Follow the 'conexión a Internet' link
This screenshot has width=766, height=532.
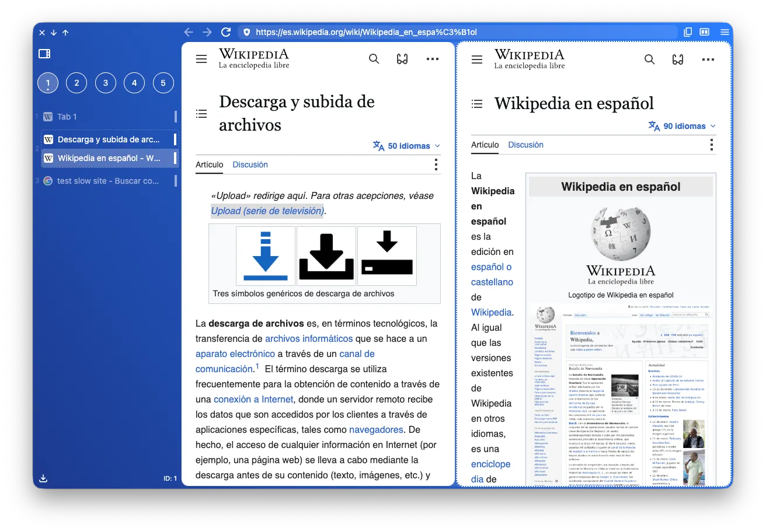[253, 399]
